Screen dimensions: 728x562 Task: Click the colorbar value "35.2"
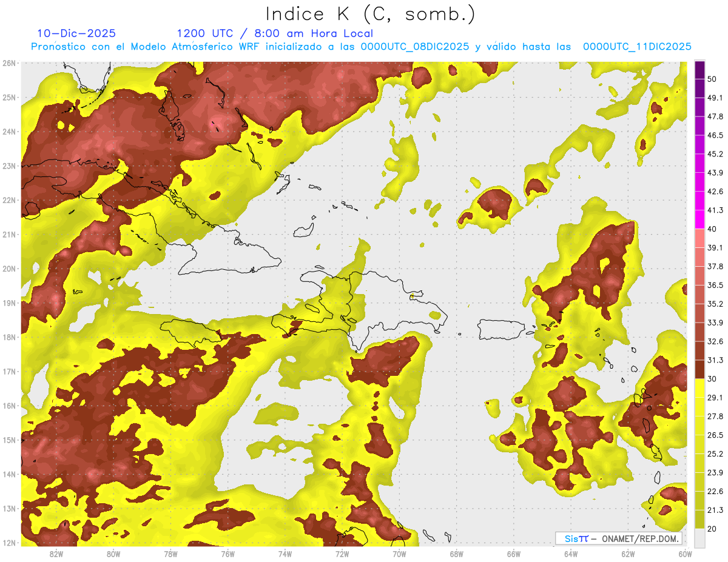click(x=715, y=304)
